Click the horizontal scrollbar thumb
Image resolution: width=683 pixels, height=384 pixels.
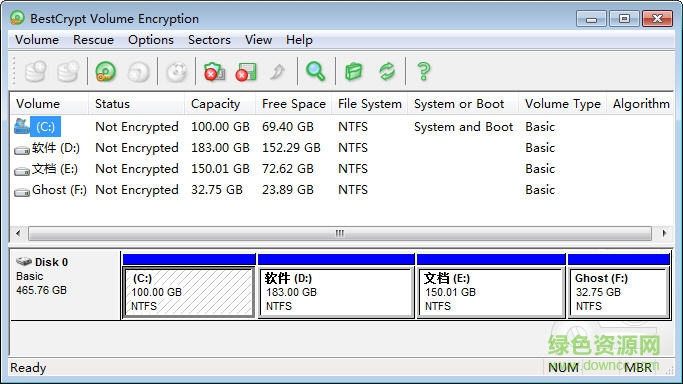click(x=340, y=233)
